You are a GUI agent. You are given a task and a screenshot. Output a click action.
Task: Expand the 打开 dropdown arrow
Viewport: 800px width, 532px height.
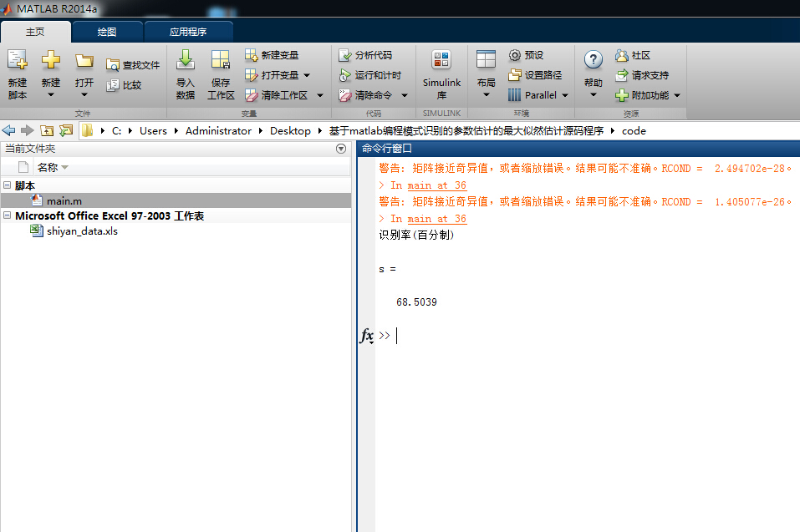84,94
